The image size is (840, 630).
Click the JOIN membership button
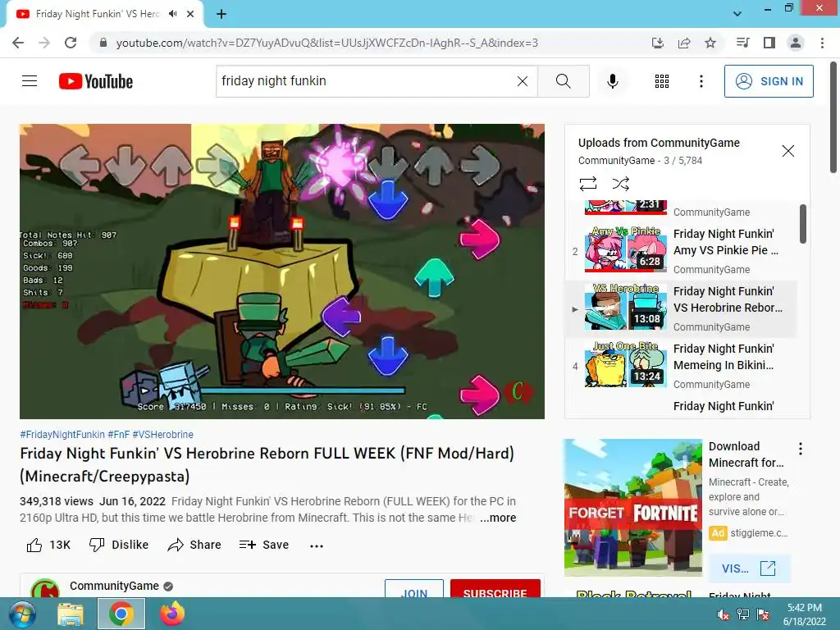click(x=414, y=588)
